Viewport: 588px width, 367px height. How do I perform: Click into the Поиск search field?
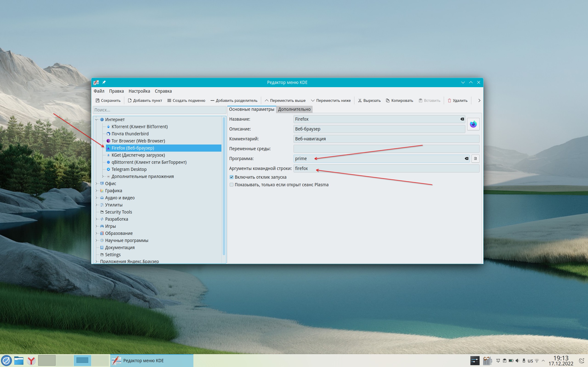tap(159, 110)
